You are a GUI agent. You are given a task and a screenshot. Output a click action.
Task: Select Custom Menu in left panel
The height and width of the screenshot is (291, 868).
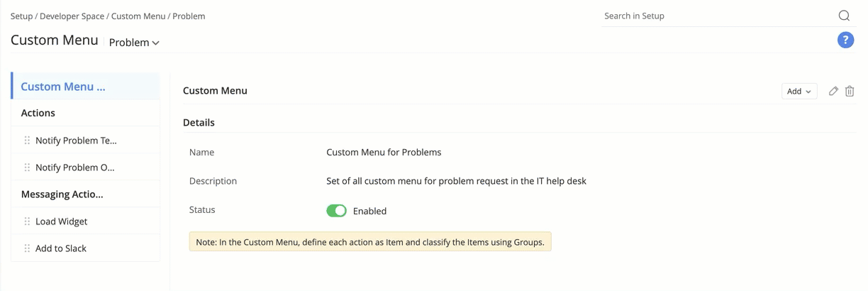[x=63, y=87]
